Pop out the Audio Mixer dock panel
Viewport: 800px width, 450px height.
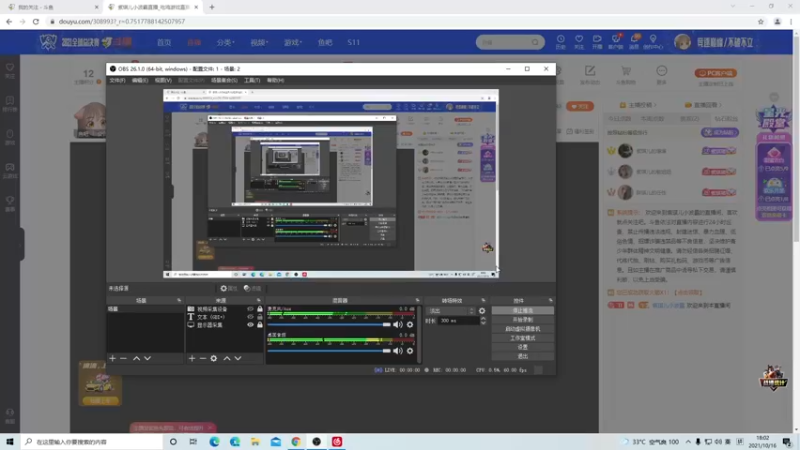click(417, 301)
